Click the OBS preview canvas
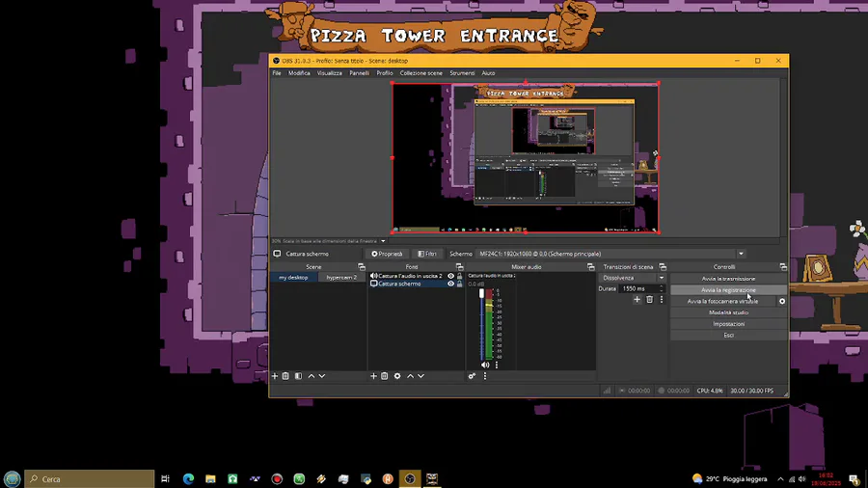The image size is (868, 488). click(x=526, y=158)
